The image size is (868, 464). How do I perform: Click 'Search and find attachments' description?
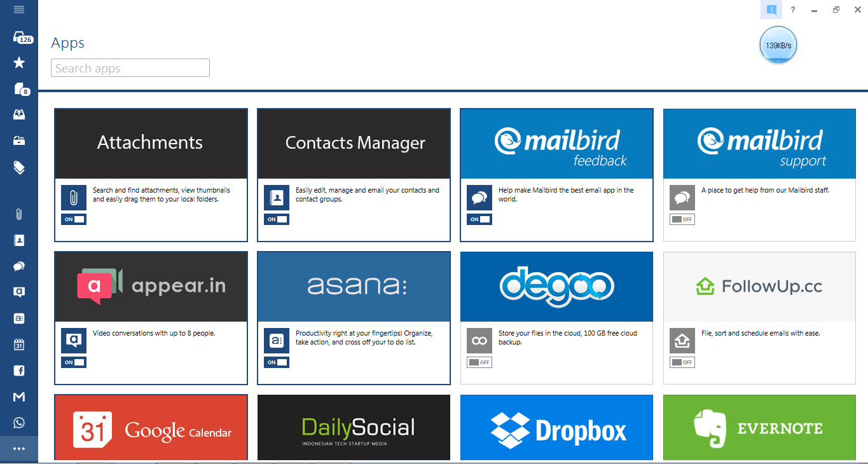162,194
